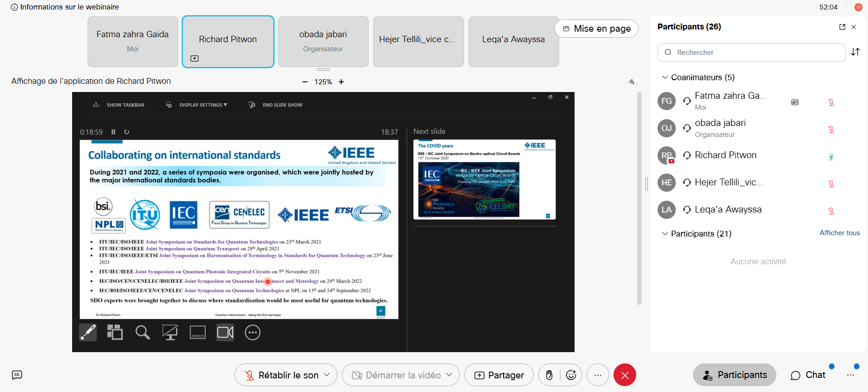Click the Afficher tous link
Screen dimensions: 868x392
click(x=839, y=233)
